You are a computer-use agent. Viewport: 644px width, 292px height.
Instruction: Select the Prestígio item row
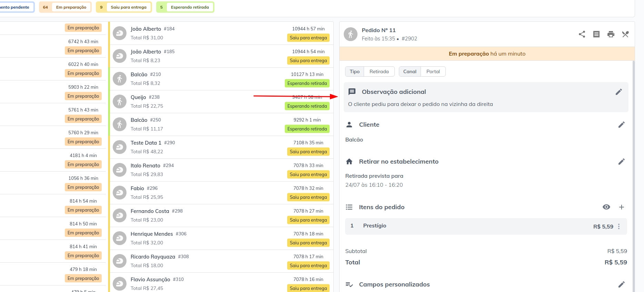(486, 226)
